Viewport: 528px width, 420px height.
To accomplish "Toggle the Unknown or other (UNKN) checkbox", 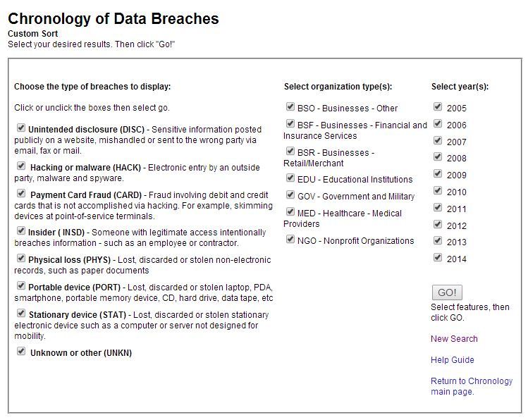I will pos(21,351).
